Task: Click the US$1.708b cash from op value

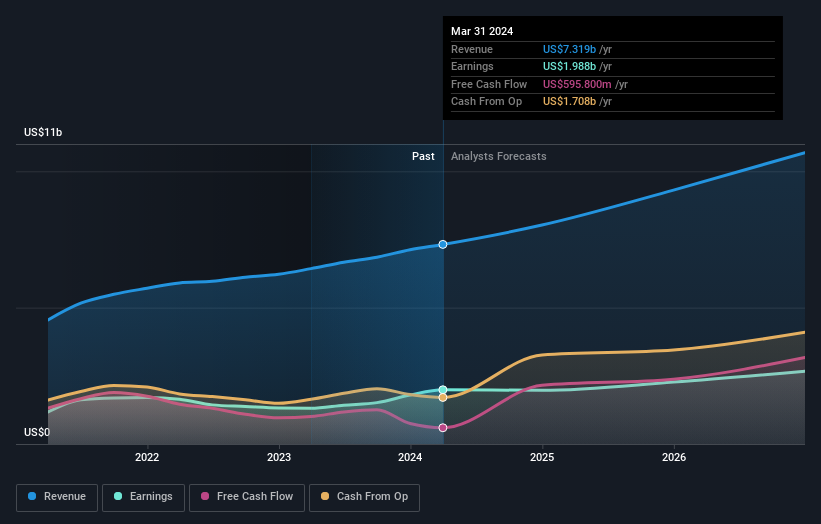Action: (x=569, y=102)
